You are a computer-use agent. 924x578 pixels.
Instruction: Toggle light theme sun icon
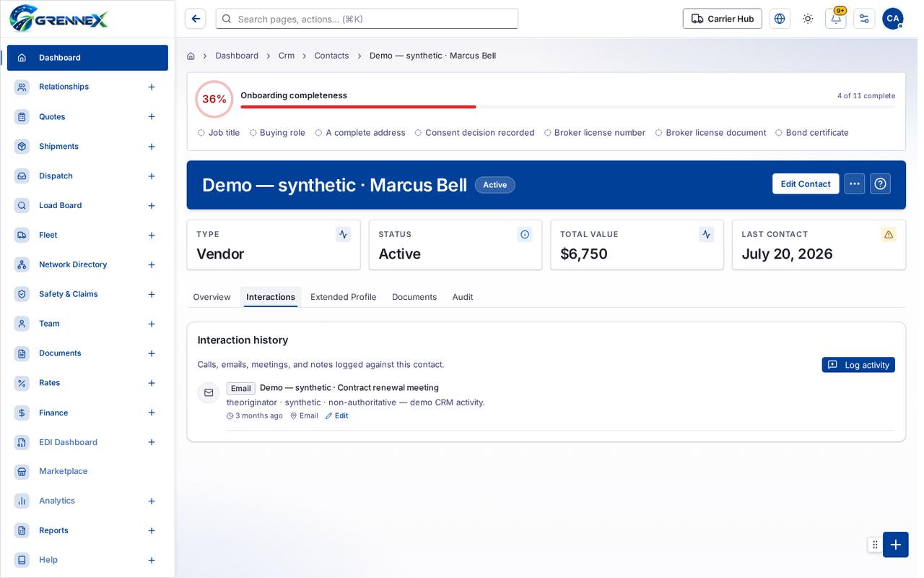pos(808,19)
